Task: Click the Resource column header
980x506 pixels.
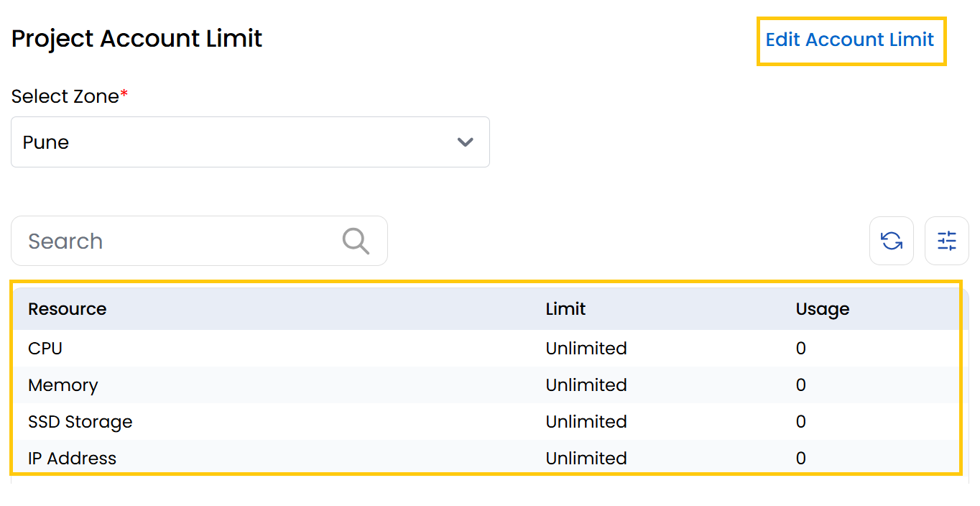Action: [x=67, y=308]
